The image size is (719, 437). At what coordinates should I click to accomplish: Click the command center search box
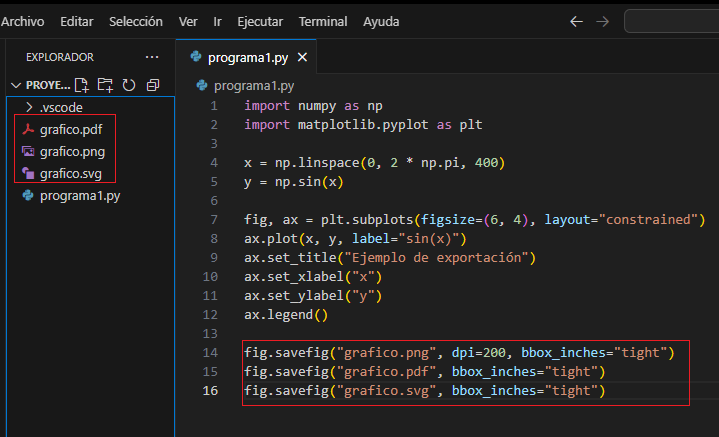click(670, 21)
